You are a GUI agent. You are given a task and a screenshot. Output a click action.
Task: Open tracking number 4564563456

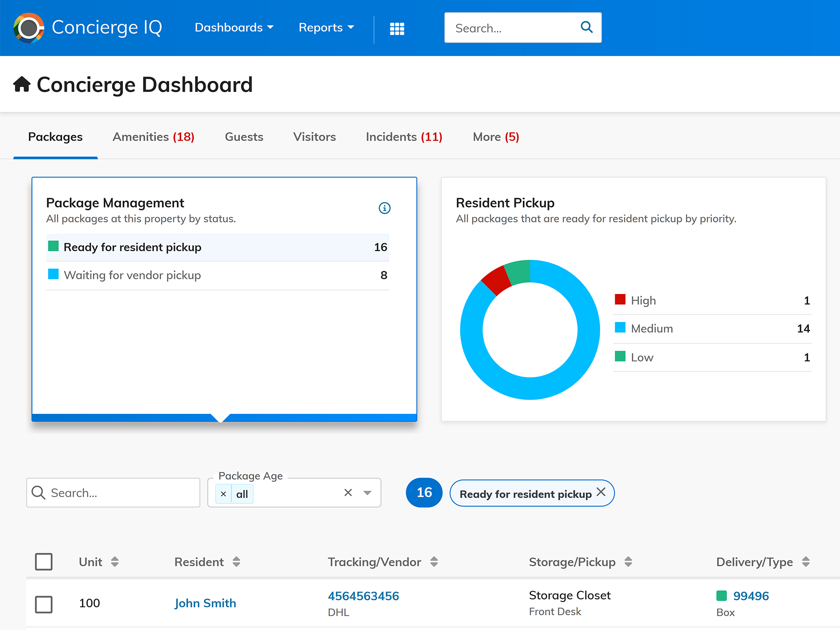pyautogui.click(x=363, y=596)
